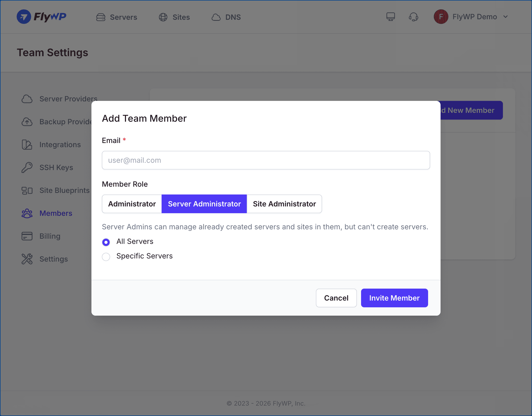Click the Billing card icon
532x416 pixels.
coord(27,236)
